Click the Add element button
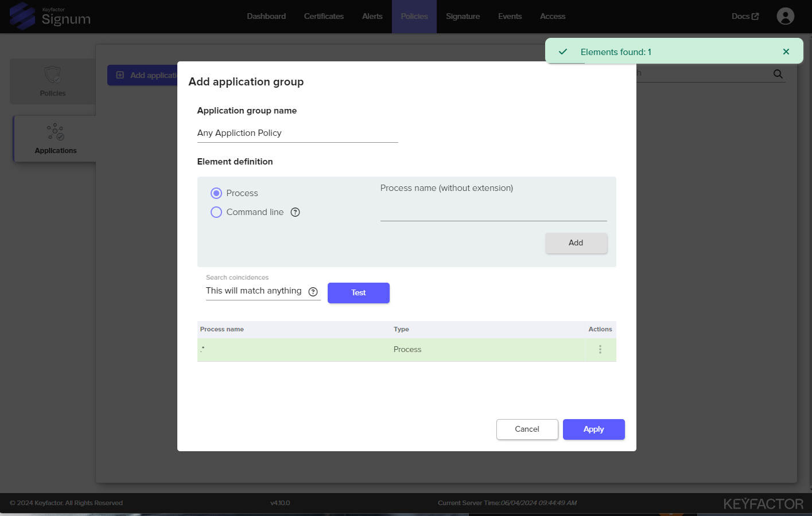 click(576, 243)
